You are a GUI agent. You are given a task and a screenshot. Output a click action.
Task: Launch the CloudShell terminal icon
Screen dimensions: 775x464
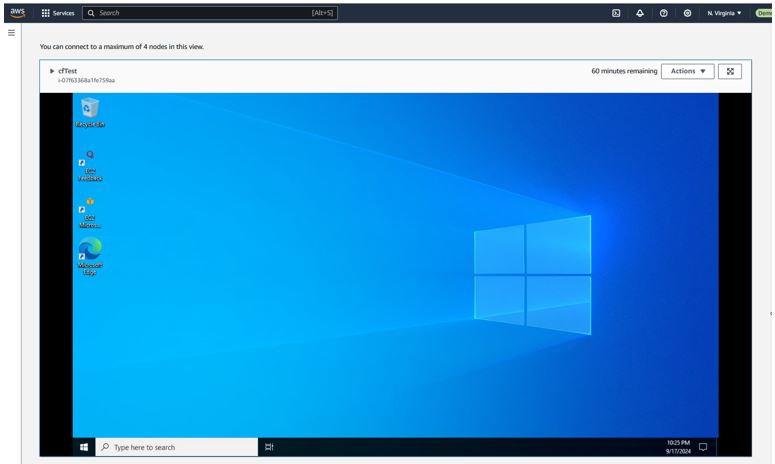pyautogui.click(x=616, y=13)
